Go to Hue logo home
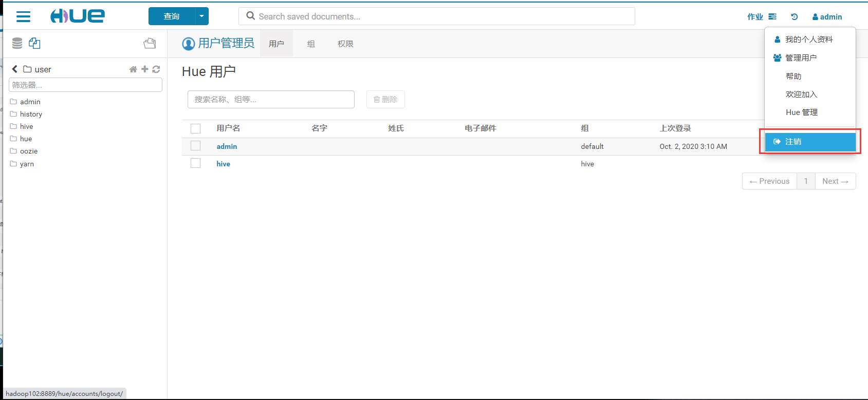Image resolution: width=868 pixels, height=400 pixels. coord(78,16)
